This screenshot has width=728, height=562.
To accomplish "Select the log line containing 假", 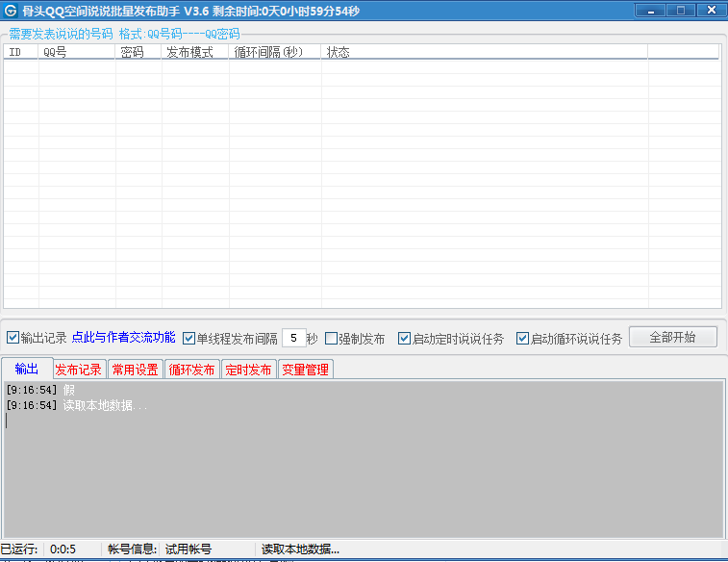I will (x=40, y=390).
